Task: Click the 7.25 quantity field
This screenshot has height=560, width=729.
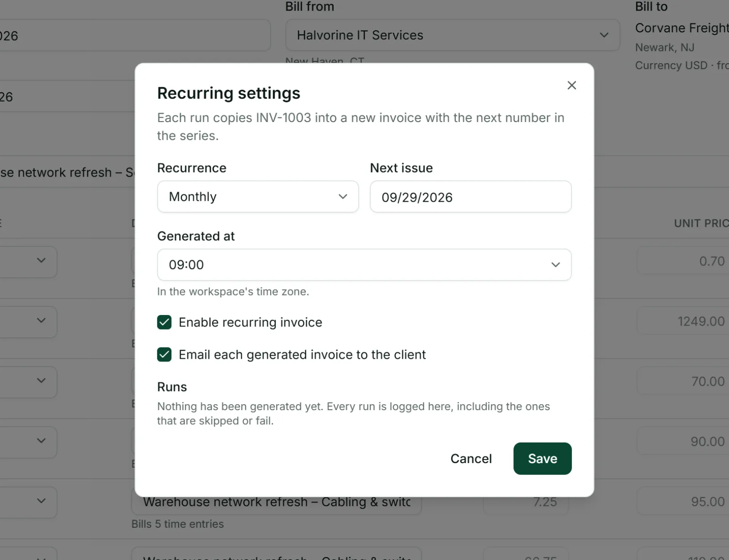Action: (526, 502)
